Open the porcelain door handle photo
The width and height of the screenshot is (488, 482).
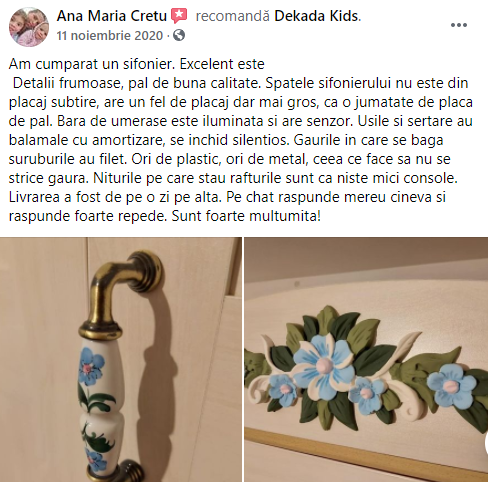tap(121, 359)
